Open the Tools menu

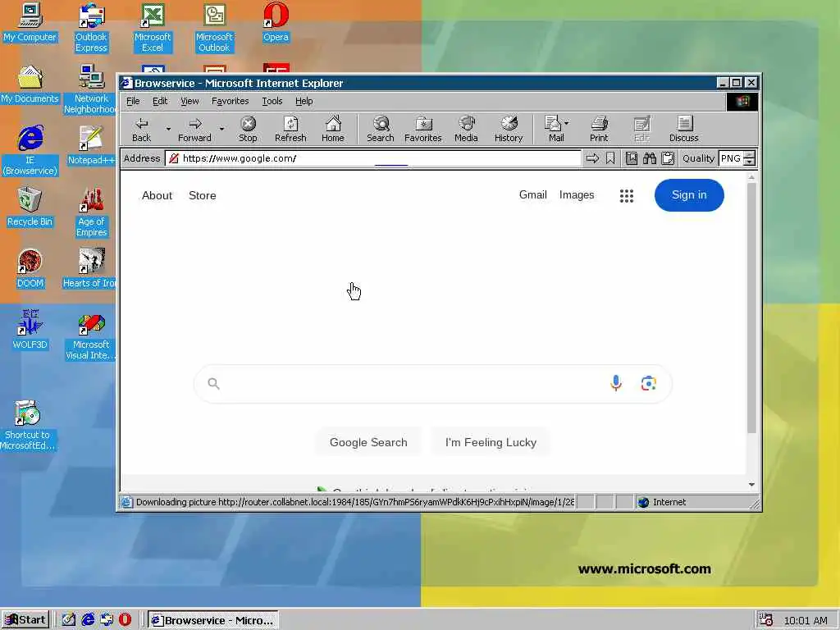272,101
